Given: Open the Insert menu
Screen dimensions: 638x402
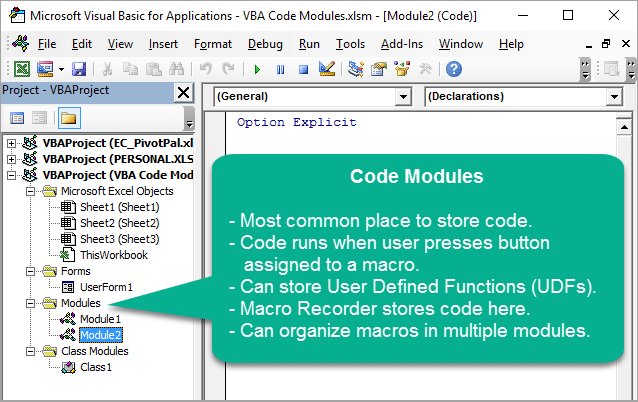Looking at the screenshot, I should pos(163,44).
